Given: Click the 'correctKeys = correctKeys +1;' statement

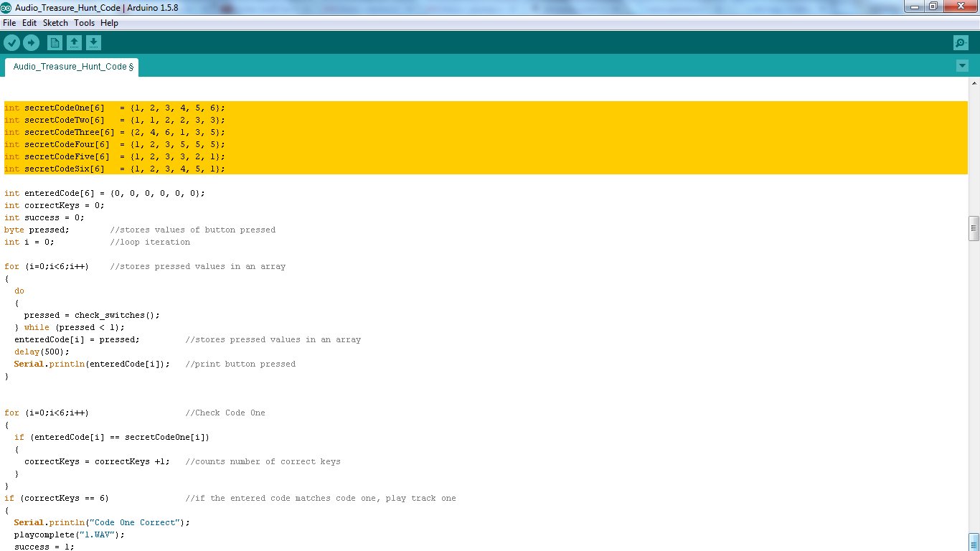Looking at the screenshot, I should [97, 461].
